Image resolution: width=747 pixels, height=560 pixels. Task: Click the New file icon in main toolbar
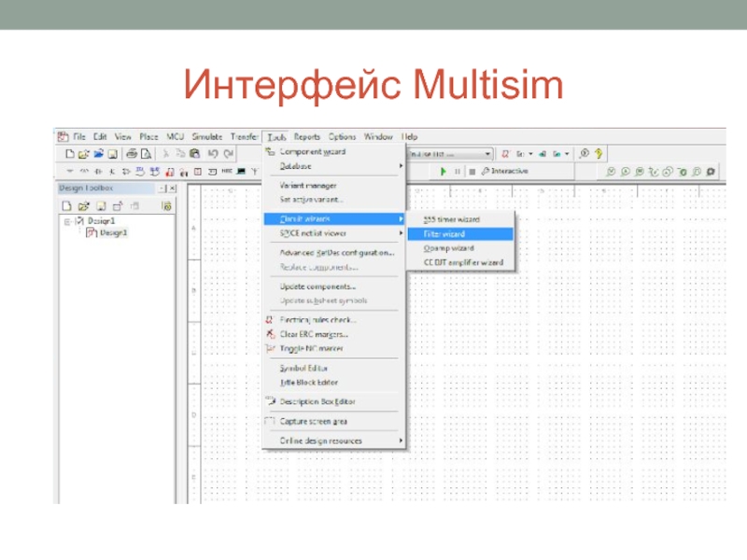tap(68, 153)
